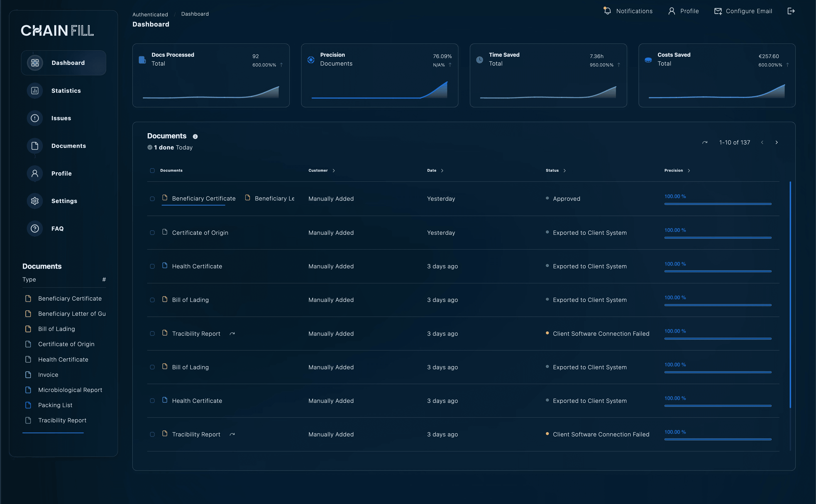Click the Issues exclamation icon
This screenshot has width=816, height=504.
tap(35, 118)
